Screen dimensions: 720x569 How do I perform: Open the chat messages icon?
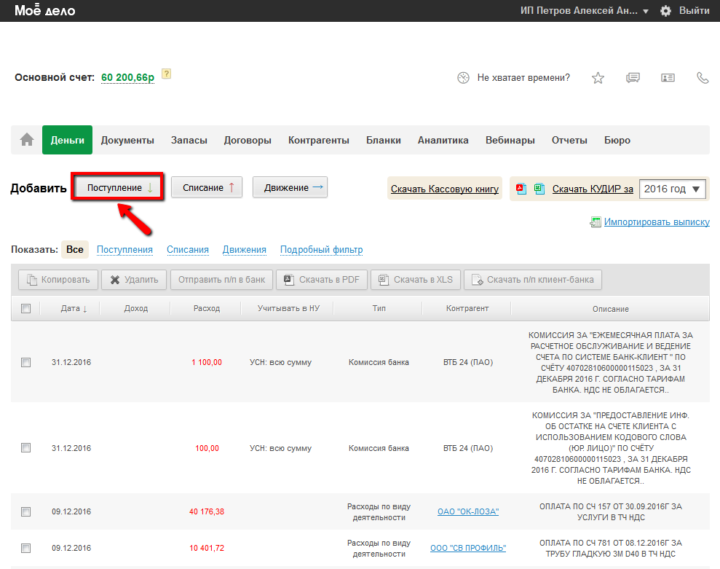[632, 78]
